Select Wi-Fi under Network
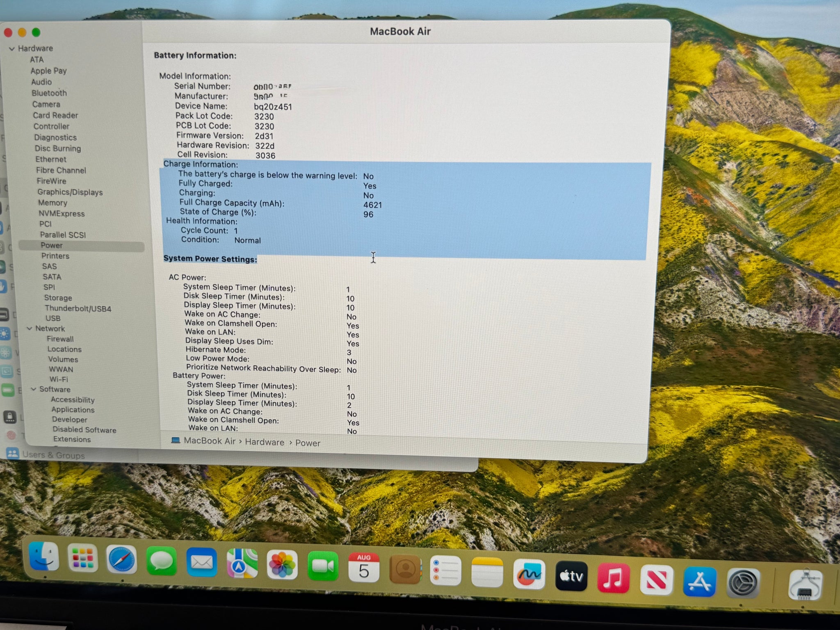The height and width of the screenshot is (630, 840). click(59, 379)
